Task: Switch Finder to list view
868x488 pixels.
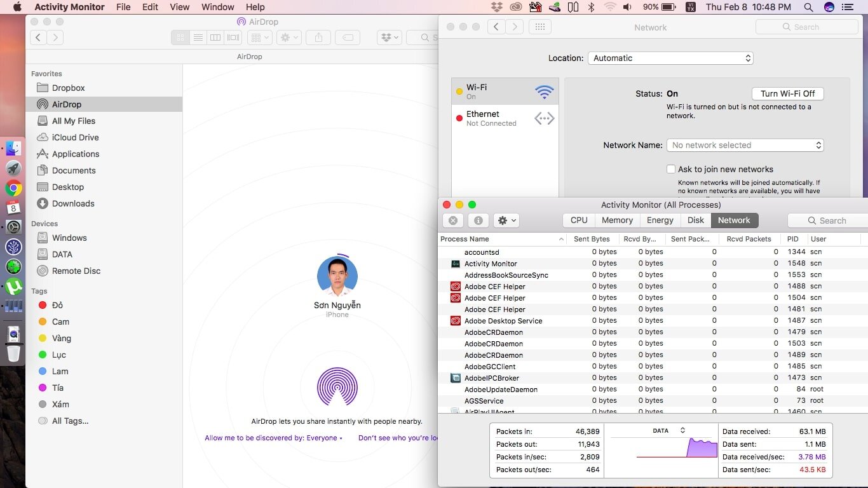Action: pyautogui.click(x=198, y=37)
